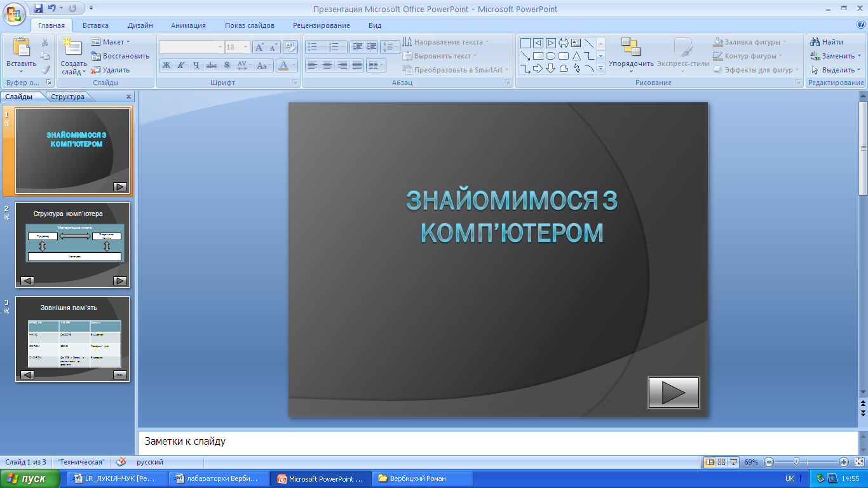Save the presentation from Quick Access toolbar
The image size is (868, 488).
pyautogui.click(x=38, y=8)
